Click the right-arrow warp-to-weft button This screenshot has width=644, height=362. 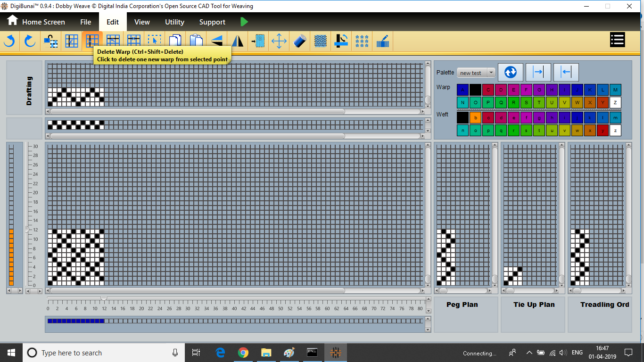538,72
